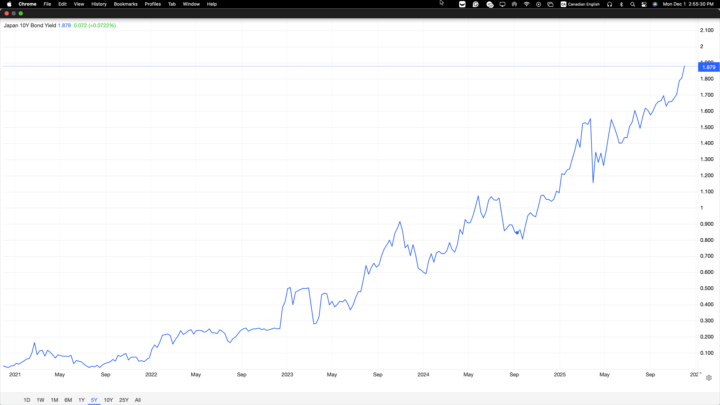Click the 0.100 y-axis value

tap(707, 353)
